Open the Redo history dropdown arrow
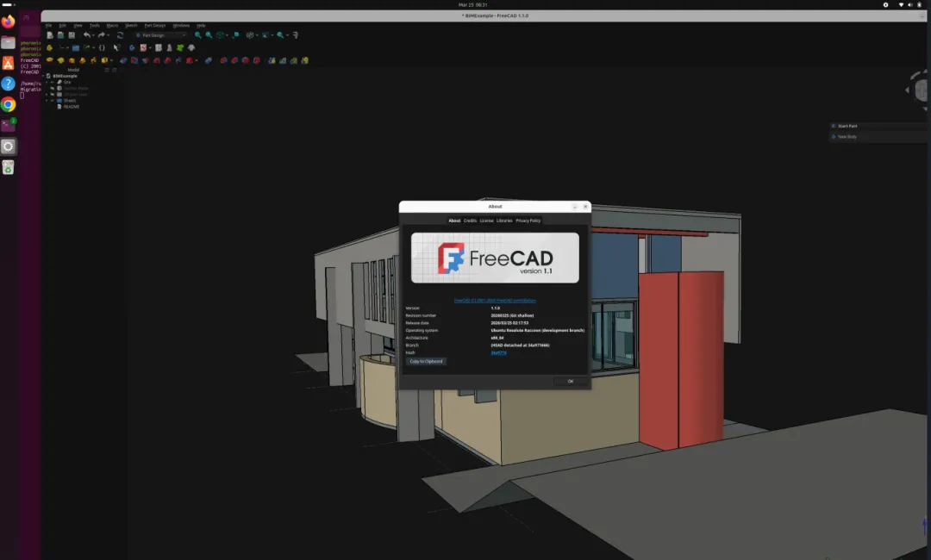Image resolution: width=931 pixels, height=560 pixels. click(x=108, y=35)
